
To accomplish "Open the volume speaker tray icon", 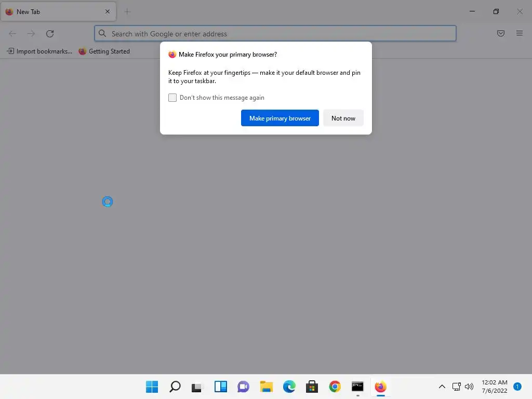I will pos(469,387).
